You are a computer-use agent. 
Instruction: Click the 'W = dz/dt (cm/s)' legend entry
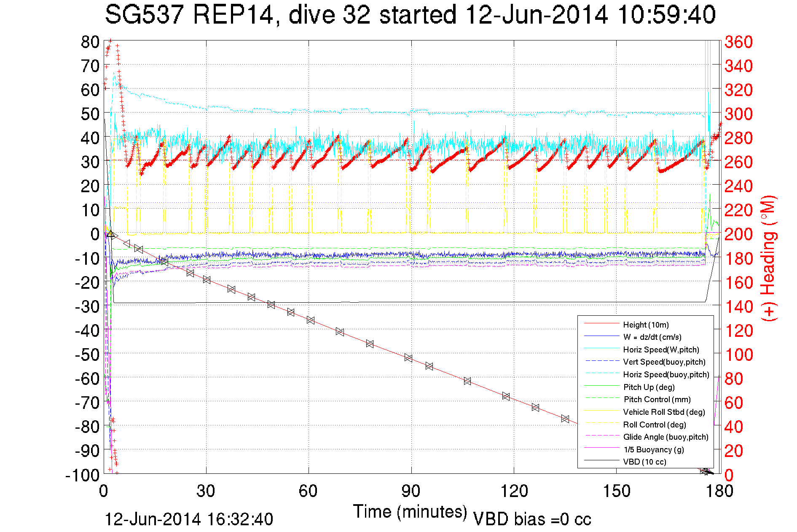point(652,337)
